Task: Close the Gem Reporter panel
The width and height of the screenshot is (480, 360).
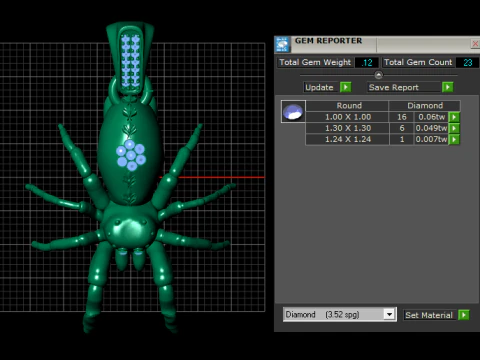Action: coord(475,44)
